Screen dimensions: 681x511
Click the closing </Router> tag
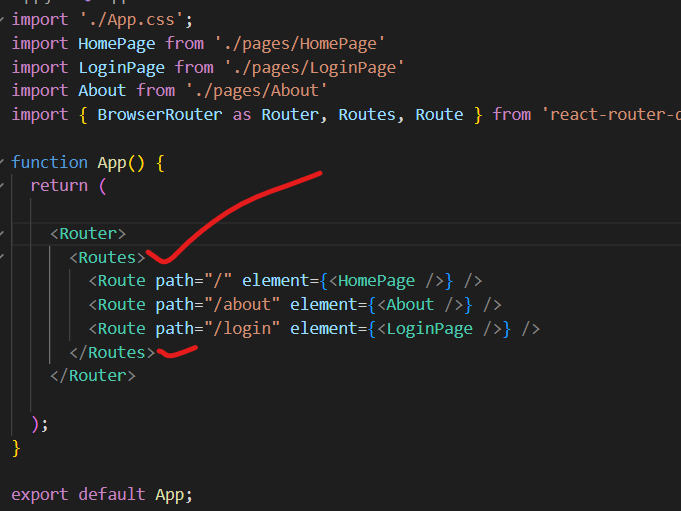(x=92, y=376)
